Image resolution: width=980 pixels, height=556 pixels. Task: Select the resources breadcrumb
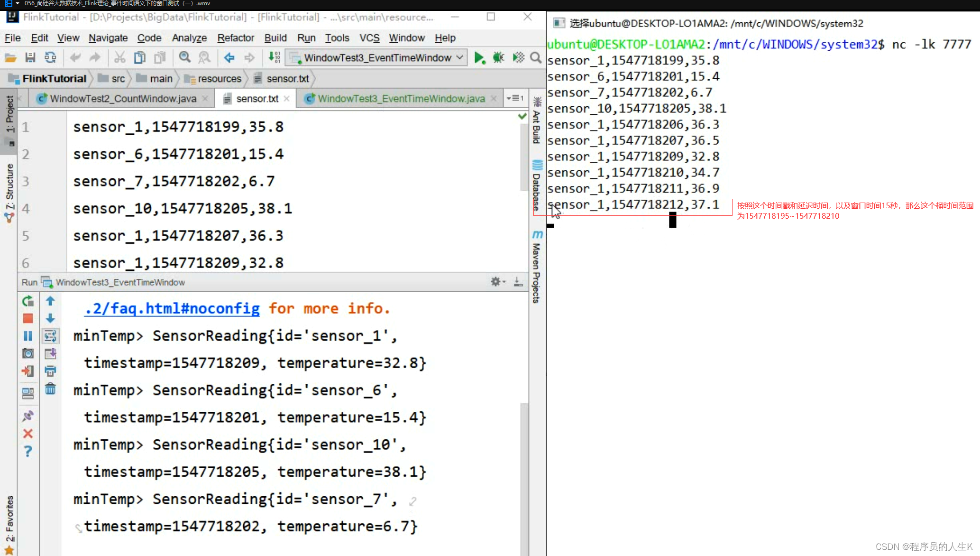pyautogui.click(x=219, y=79)
